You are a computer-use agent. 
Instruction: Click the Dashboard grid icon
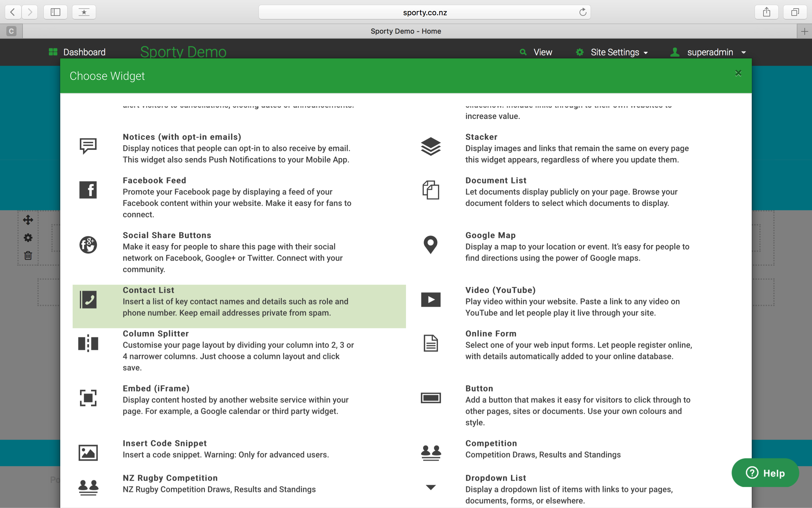tap(53, 52)
